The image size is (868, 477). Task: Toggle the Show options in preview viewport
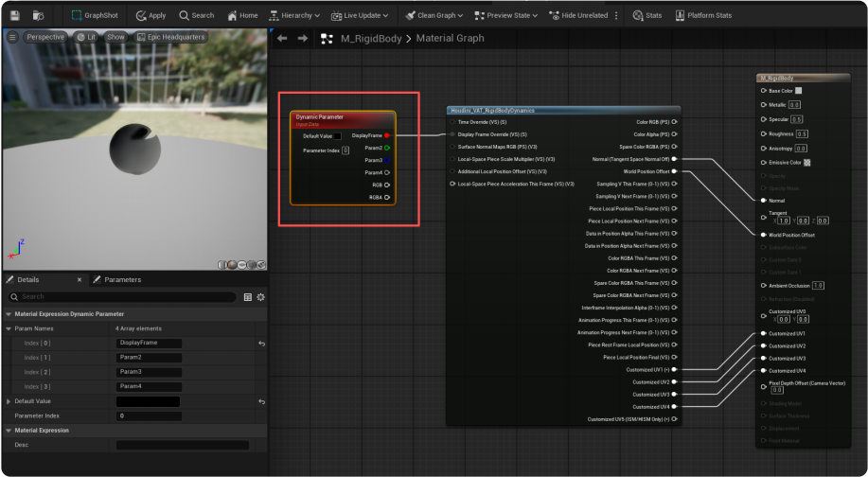pos(115,37)
